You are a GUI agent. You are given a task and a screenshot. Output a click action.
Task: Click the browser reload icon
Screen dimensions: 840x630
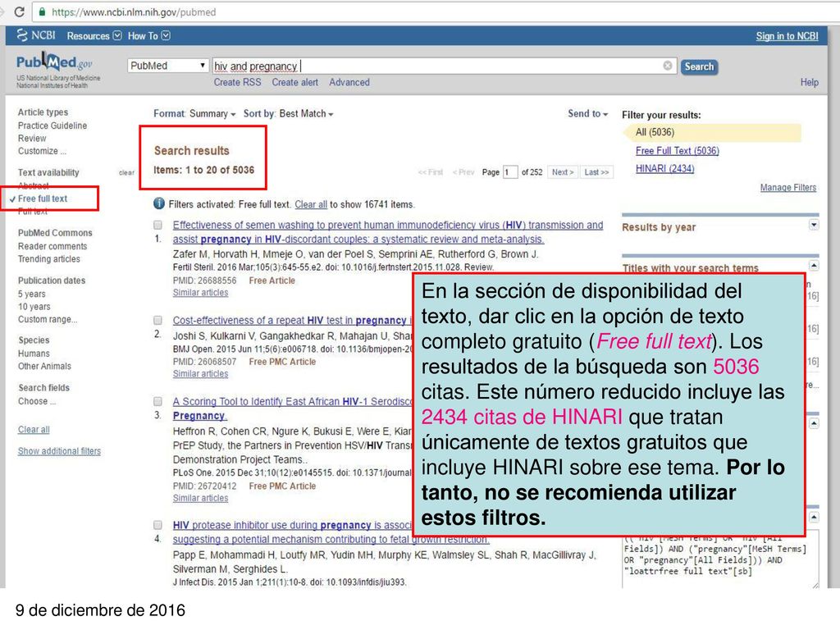point(20,11)
